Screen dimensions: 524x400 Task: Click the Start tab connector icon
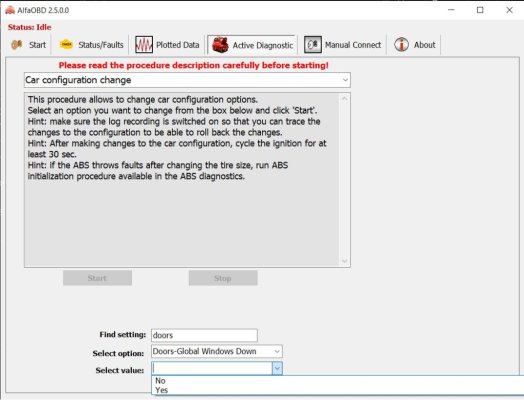click(17, 44)
